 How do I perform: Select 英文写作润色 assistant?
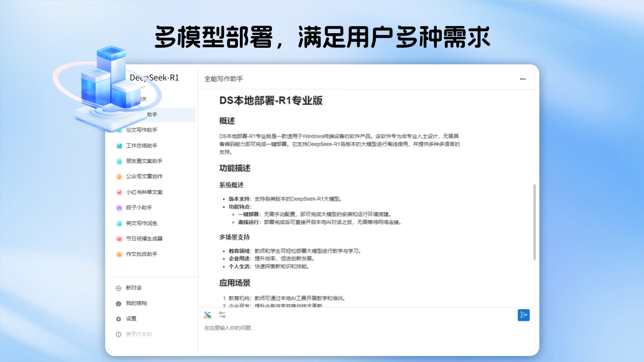(x=141, y=223)
